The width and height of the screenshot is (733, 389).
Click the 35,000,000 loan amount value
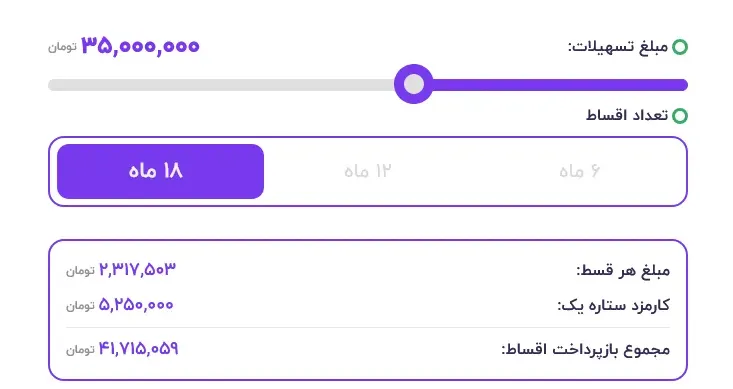tap(140, 46)
